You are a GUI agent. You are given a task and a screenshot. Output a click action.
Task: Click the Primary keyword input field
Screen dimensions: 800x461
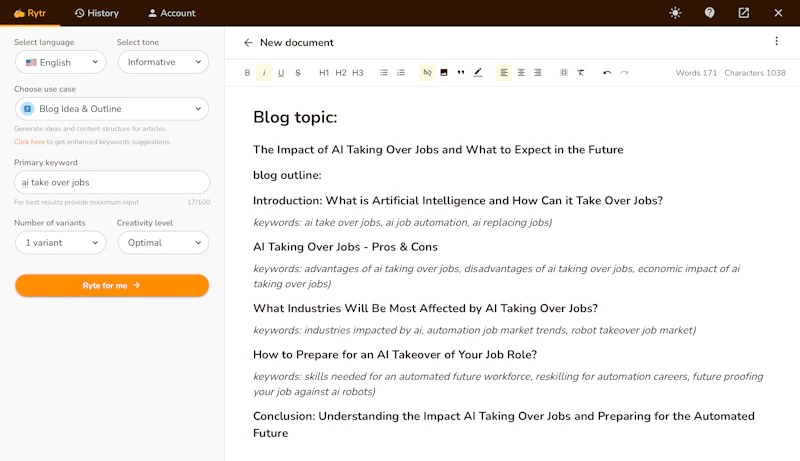tap(112, 182)
